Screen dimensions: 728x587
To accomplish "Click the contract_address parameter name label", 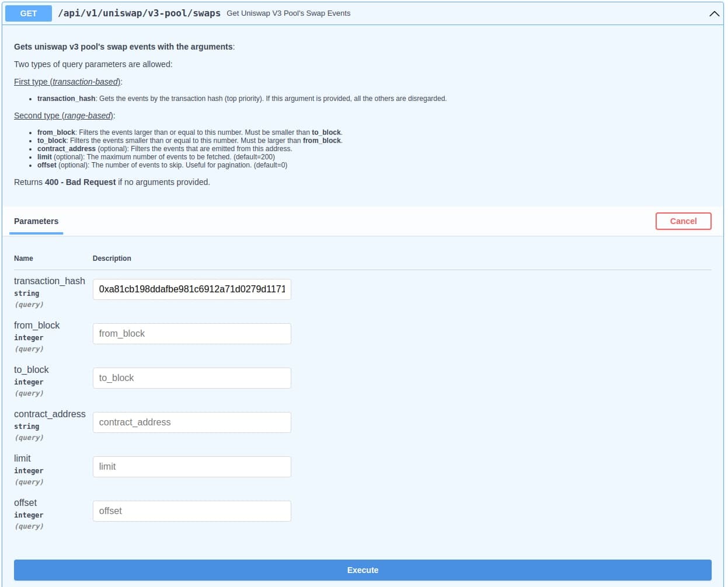I will (x=50, y=414).
